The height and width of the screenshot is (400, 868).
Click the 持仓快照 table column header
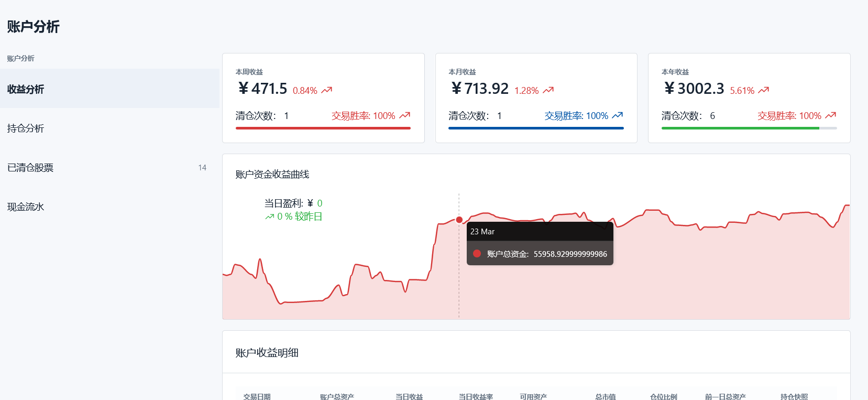pyautogui.click(x=794, y=397)
